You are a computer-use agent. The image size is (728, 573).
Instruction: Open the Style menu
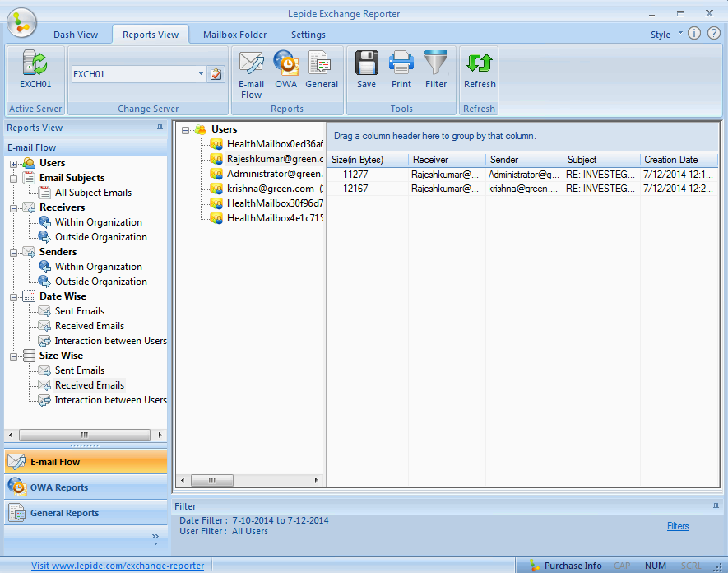[x=661, y=35]
